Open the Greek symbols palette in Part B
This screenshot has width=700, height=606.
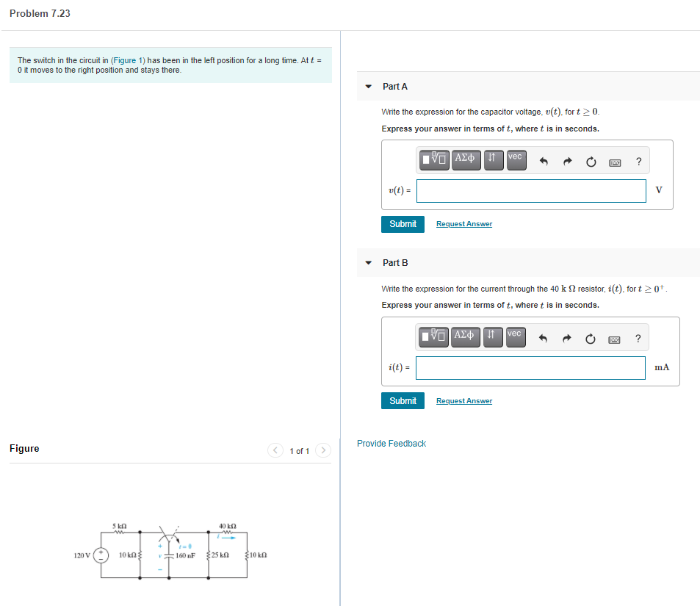[466, 337]
